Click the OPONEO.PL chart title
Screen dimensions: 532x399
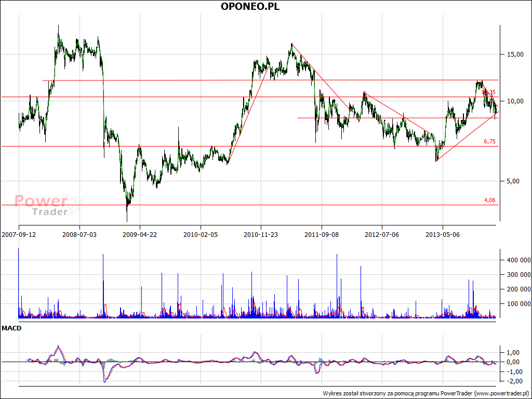pos(250,6)
